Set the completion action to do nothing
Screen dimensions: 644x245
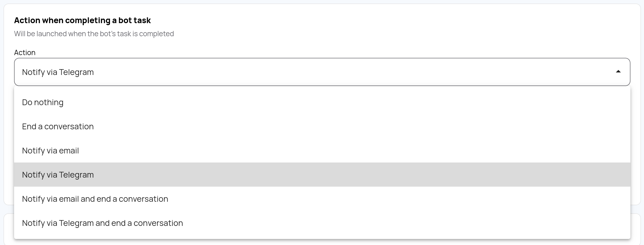43,102
